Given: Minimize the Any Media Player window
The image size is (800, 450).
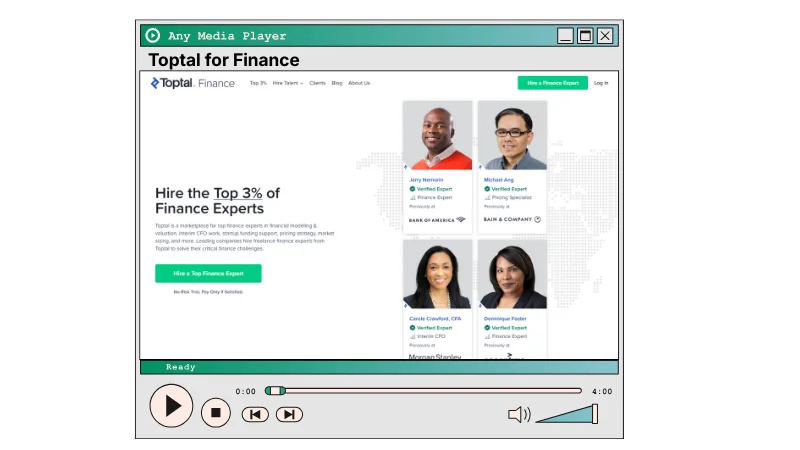Looking at the screenshot, I should point(565,36).
